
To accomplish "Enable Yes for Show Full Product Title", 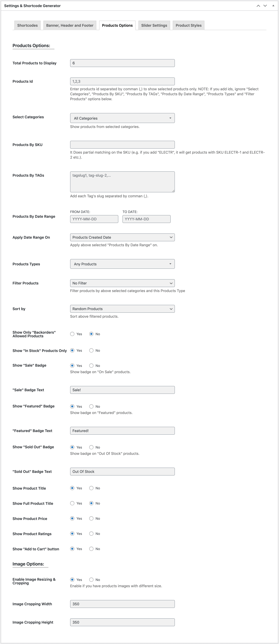I will coord(72,503).
